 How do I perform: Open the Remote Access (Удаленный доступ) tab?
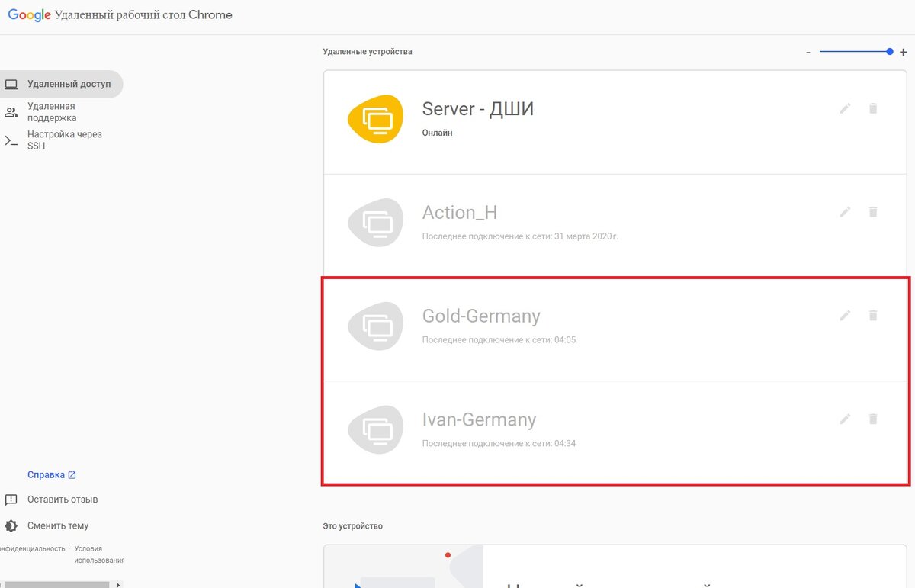[61, 84]
